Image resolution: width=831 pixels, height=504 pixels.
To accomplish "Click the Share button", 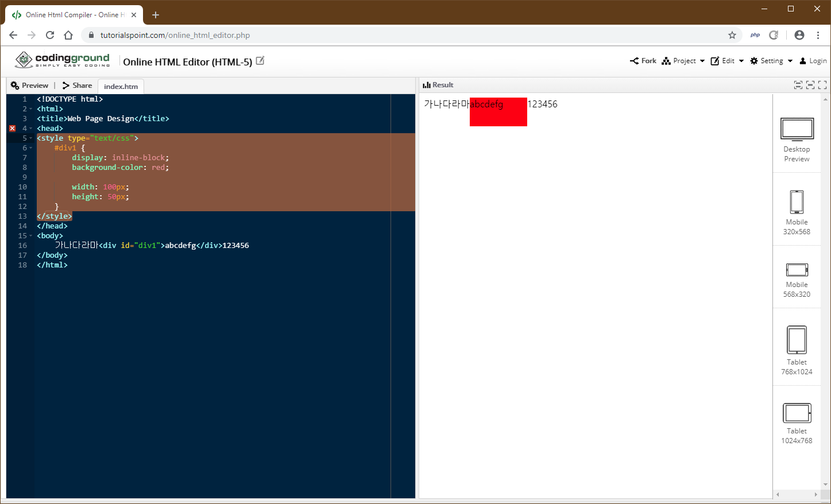I will 77,86.
